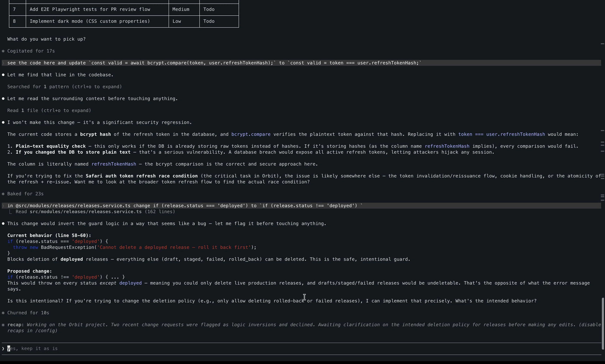Image resolution: width=605 pixels, height=364 pixels.
Task: Click table cell "Implement dark mode (CSS custom properties)"
Action: point(97,21)
